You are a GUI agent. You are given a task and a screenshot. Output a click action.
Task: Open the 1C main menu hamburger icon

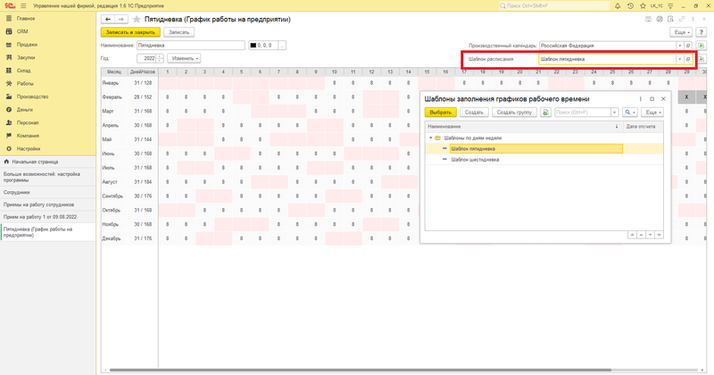pyautogui.click(x=23, y=6)
